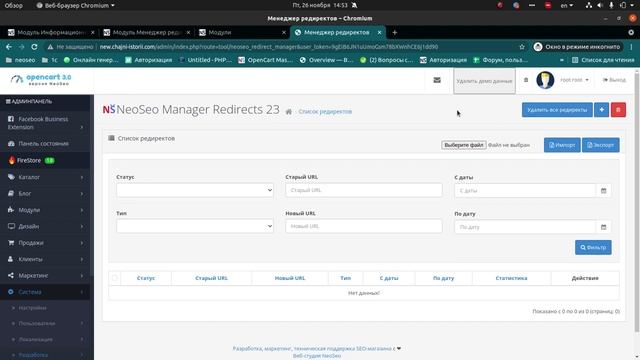
Task: Open Chromium browser menu dots
Action: point(631,47)
